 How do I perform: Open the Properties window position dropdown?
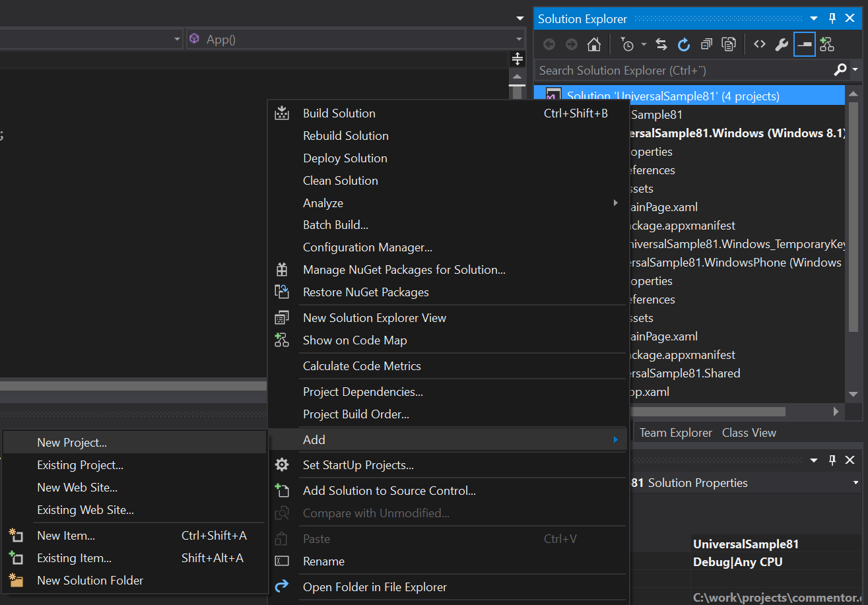click(814, 460)
